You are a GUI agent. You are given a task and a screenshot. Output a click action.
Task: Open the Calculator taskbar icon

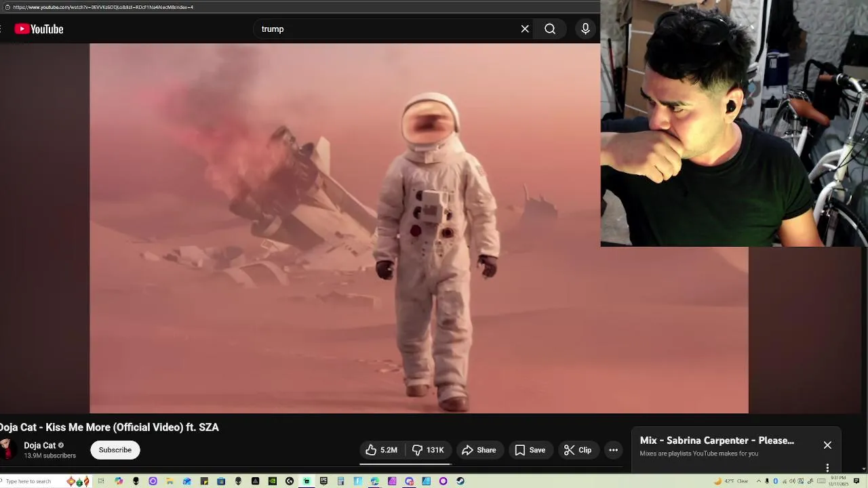tap(340, 481)
